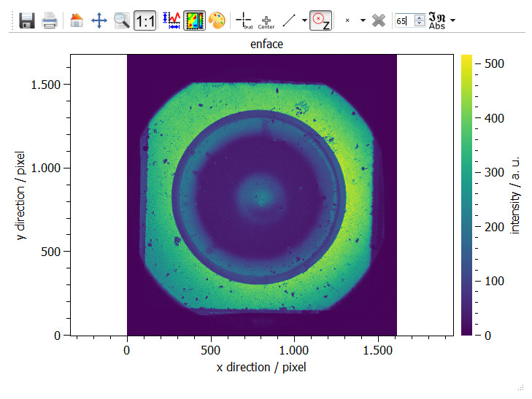Click the Center marker tool
The width and height of the screenshot is (532, 399).
(266, 22)
